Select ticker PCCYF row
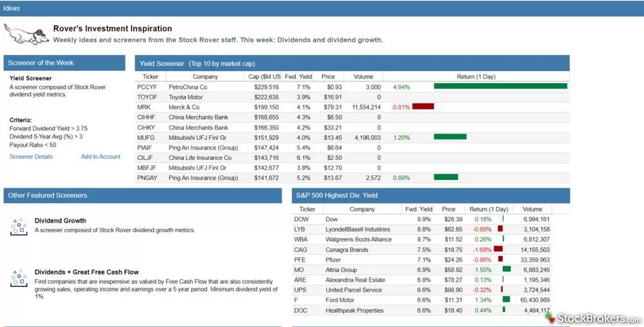Image resolution: width=644 pixels, height=327 pixels. [352, 87]
